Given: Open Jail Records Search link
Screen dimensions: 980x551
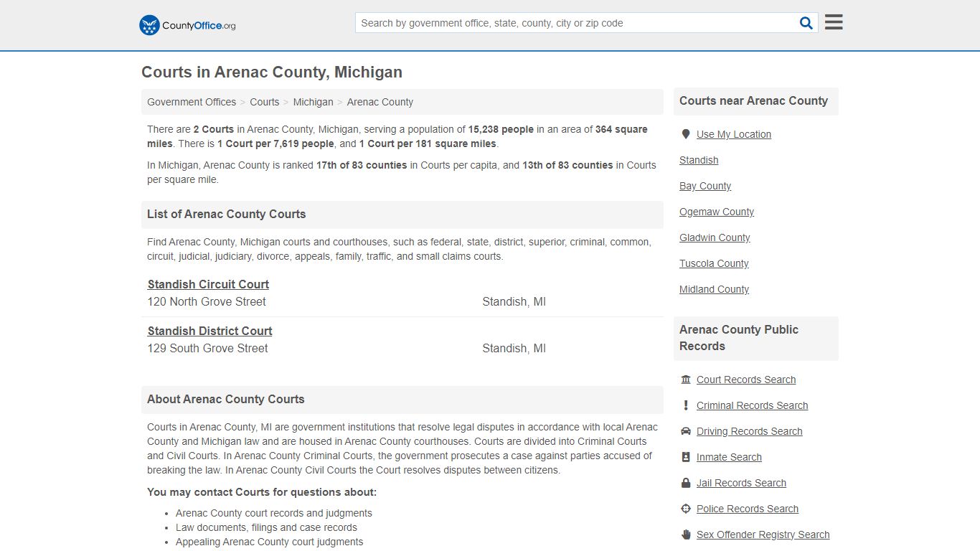Looking at the screenshot, I should point(741,483).
